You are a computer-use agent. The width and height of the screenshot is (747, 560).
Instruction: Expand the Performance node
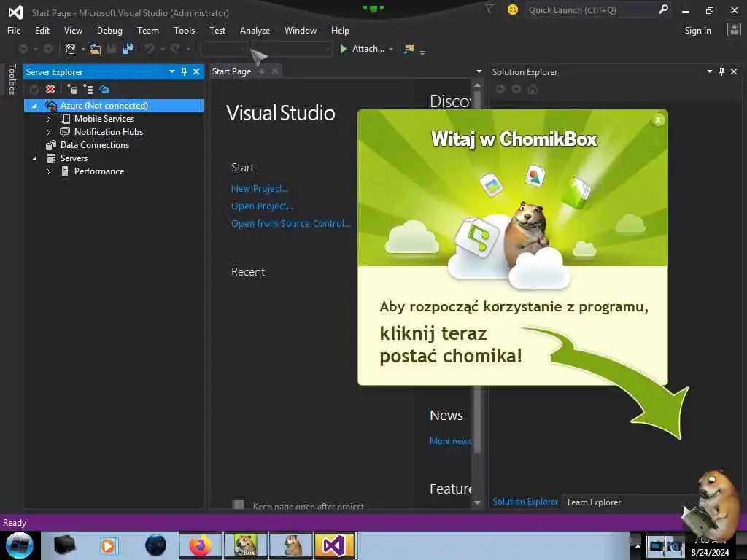point(48,171)
